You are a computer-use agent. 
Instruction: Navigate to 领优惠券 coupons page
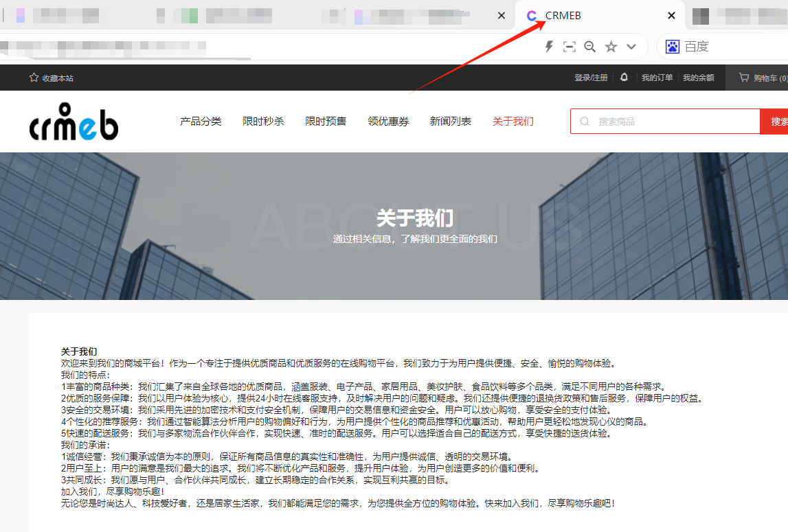[388, 122]
